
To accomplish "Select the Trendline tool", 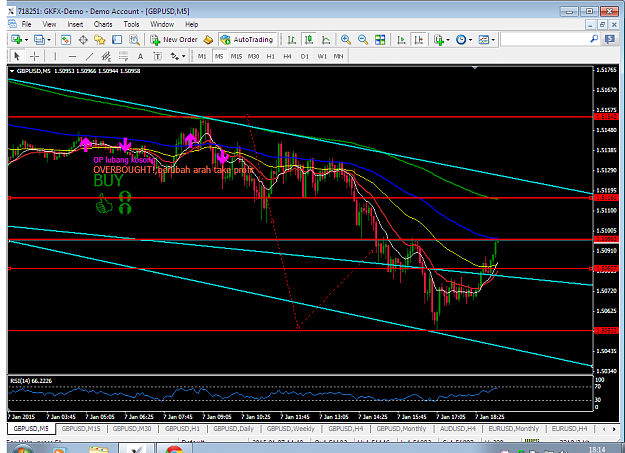I will click(x=90, y=56).
